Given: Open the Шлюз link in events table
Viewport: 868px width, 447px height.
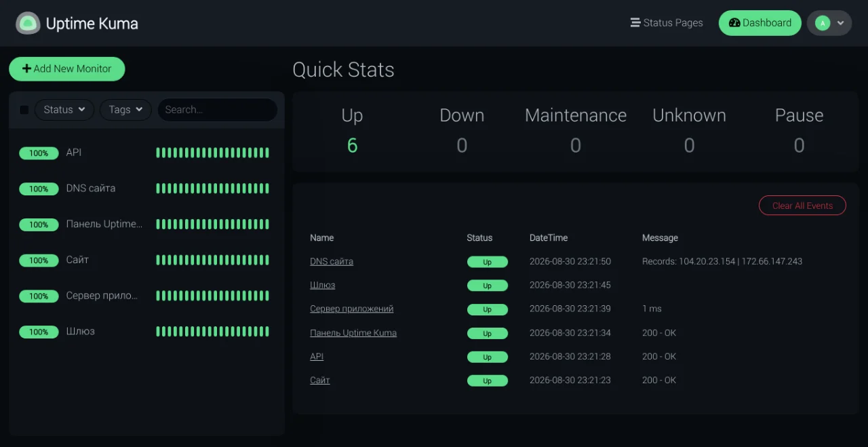Looking at the screenshot, I should 323,285.
